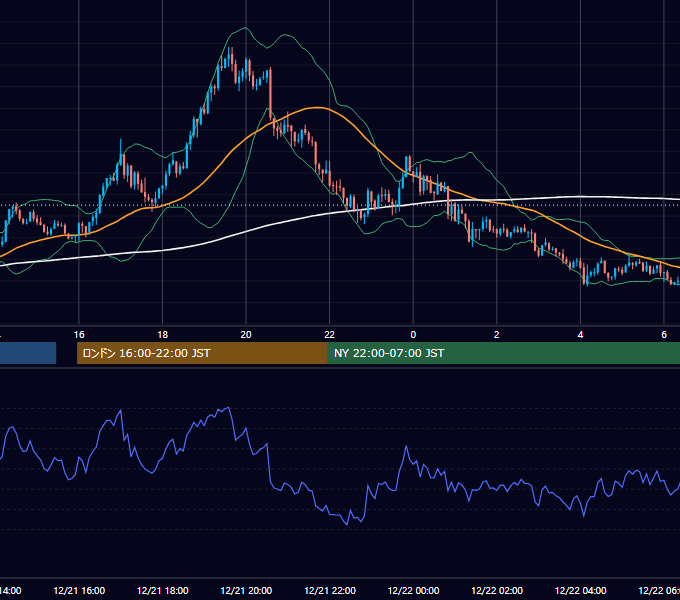Click the 12/21 16:00 date label
This screenshot has height=600, width=680.
79,590
